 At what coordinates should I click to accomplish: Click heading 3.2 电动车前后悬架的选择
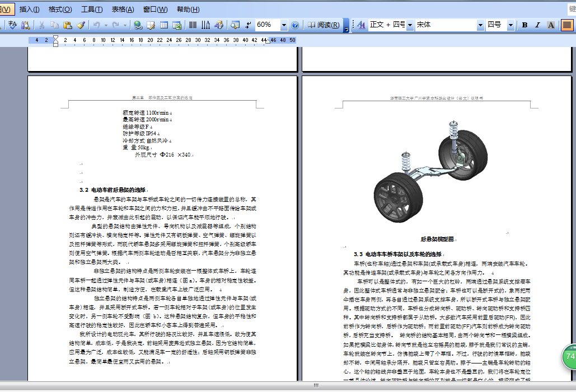(113, 190)
